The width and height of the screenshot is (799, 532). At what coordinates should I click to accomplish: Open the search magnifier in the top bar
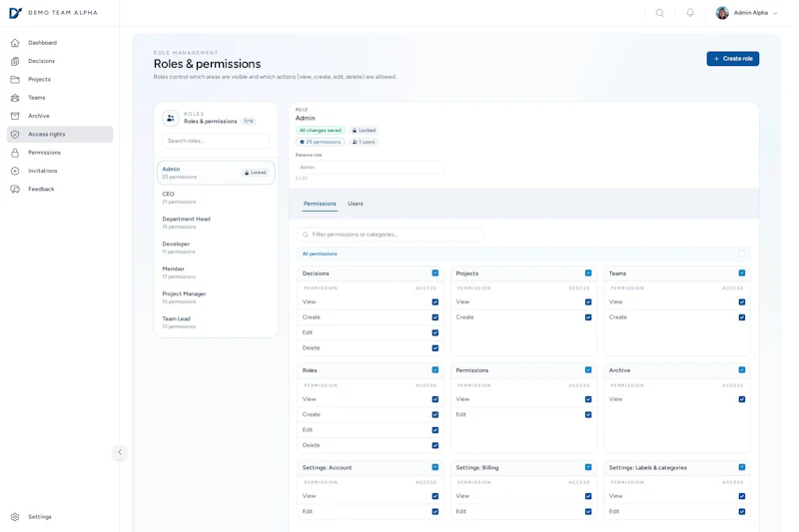660,13
